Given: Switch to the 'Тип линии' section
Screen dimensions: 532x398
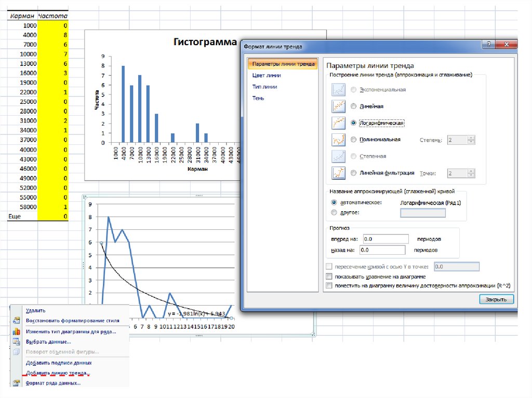Looking at the screenshot, I should click(264, 87).
